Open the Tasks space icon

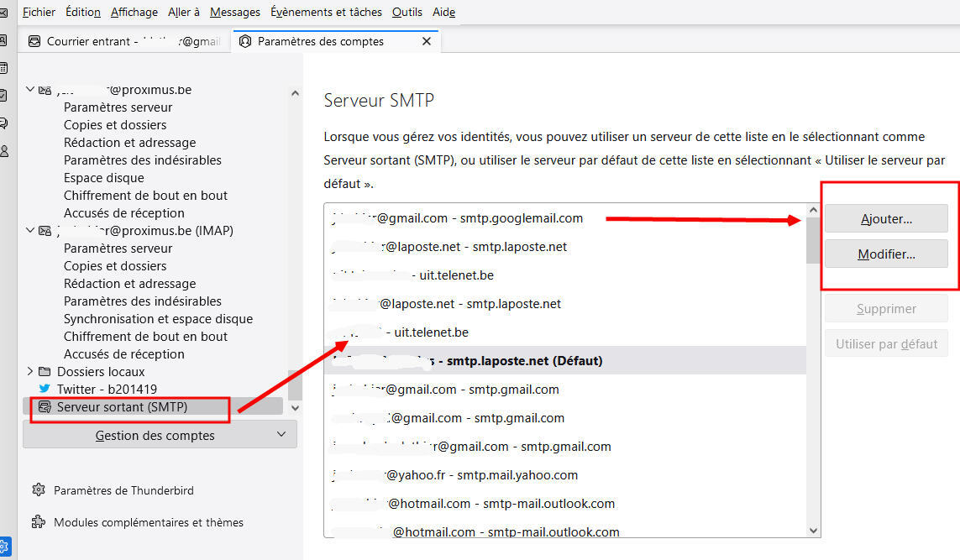[x=3, y=96]
